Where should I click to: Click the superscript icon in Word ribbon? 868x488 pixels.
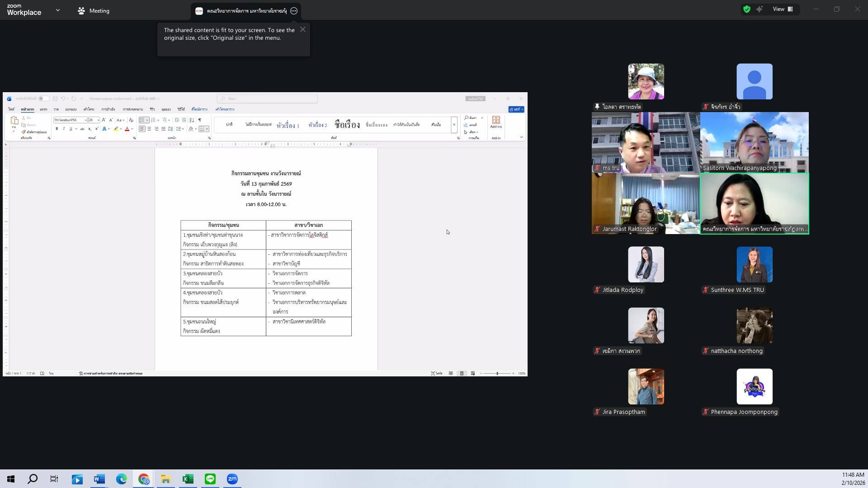(97, 129)
